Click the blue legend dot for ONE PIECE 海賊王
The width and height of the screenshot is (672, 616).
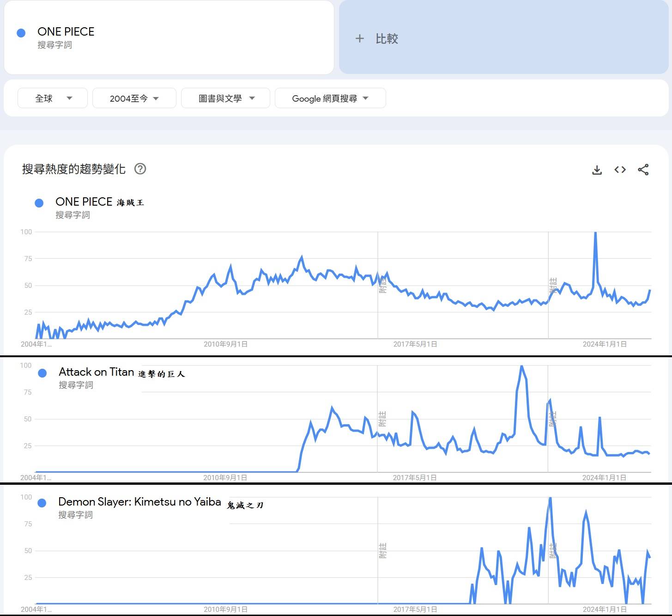39,203
